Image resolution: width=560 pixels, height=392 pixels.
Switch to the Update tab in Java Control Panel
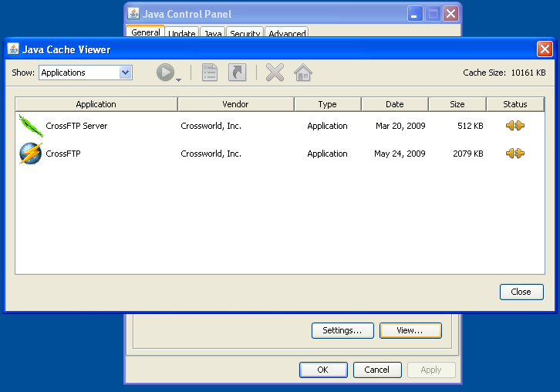(182, 32)
